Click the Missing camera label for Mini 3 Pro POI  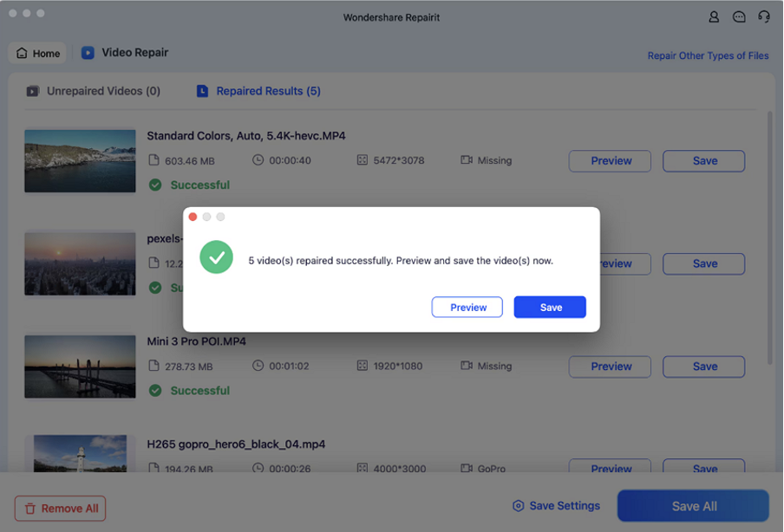coord(494,367)
